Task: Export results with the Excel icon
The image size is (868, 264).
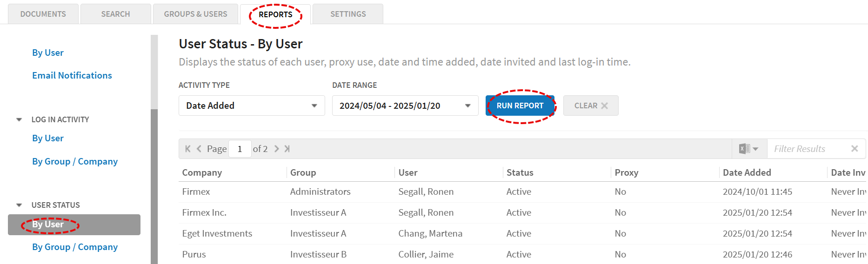Action: click(x=748, y=149)
